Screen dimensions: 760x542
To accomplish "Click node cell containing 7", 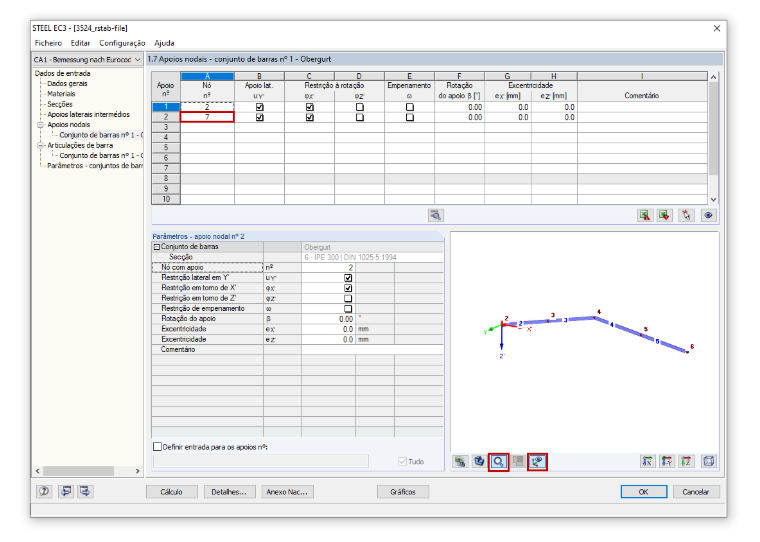I will [207, 117].
